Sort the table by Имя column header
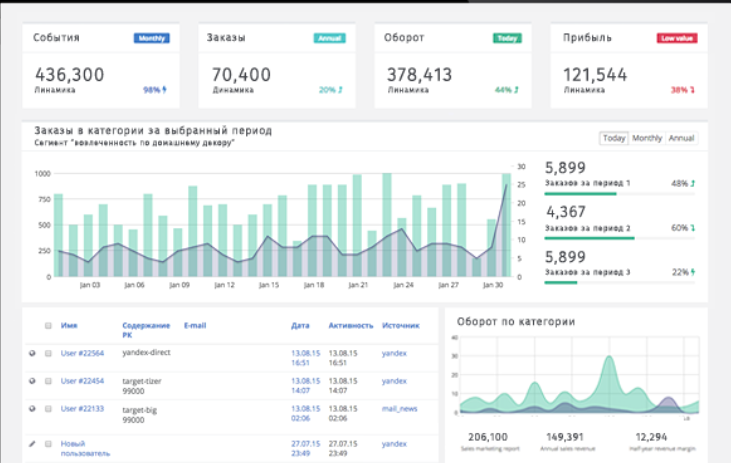This screenshot has height=463, width=731. 69,325
